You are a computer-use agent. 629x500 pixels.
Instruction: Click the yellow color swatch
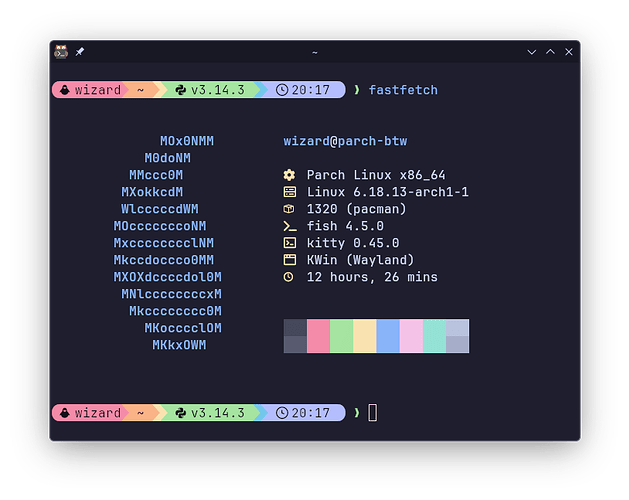coord(365,336)
